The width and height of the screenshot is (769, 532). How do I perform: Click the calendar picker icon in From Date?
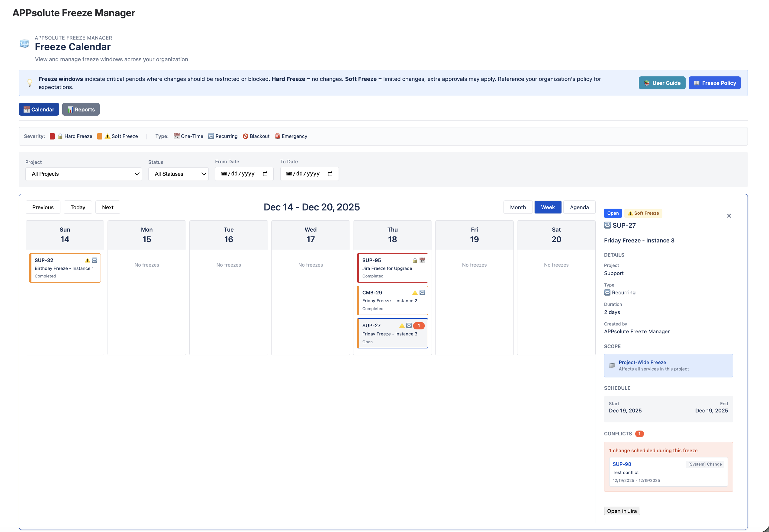coord(265,174)
